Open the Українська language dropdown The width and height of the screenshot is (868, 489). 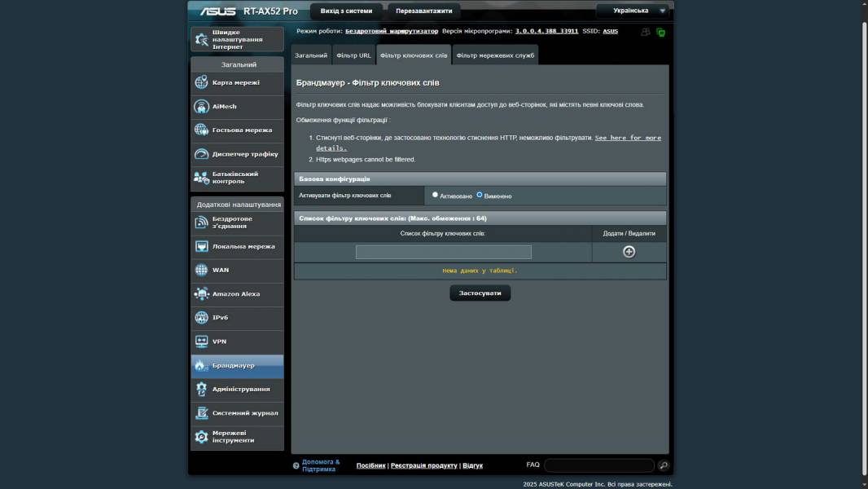point(632,11)
